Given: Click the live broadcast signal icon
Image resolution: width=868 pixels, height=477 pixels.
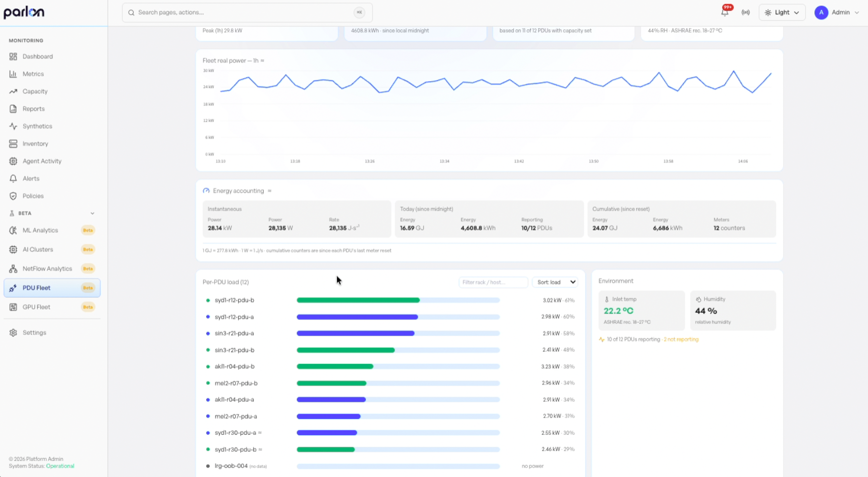Looking at the screenshot, I should click(746, 12).
